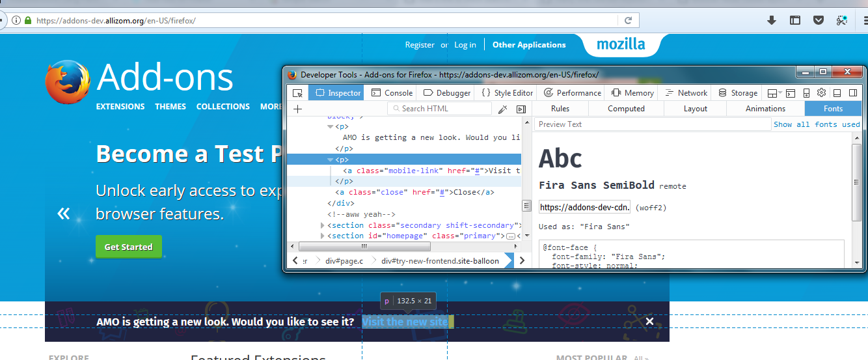
Task: Open the Performance panel
Action: point(572,93)
